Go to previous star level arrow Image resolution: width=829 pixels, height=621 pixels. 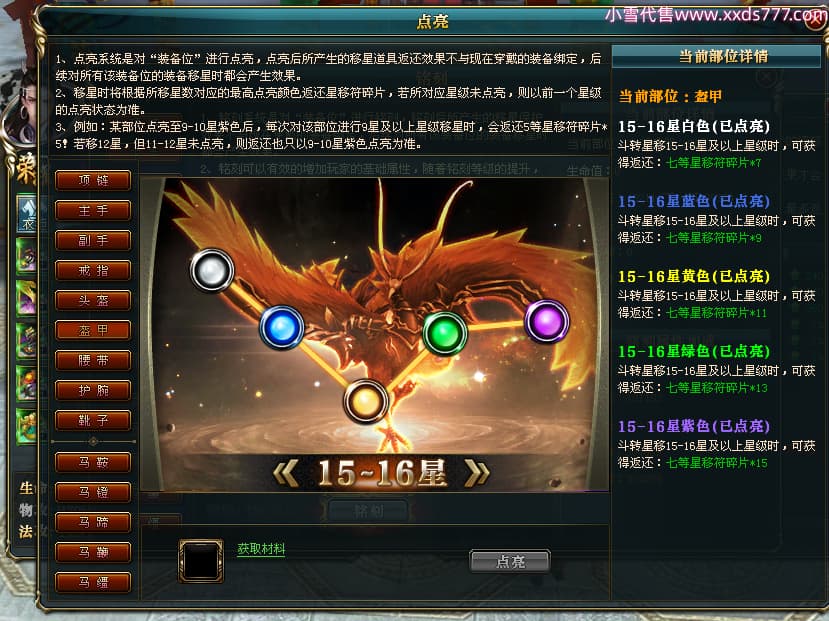coord(286,472)
